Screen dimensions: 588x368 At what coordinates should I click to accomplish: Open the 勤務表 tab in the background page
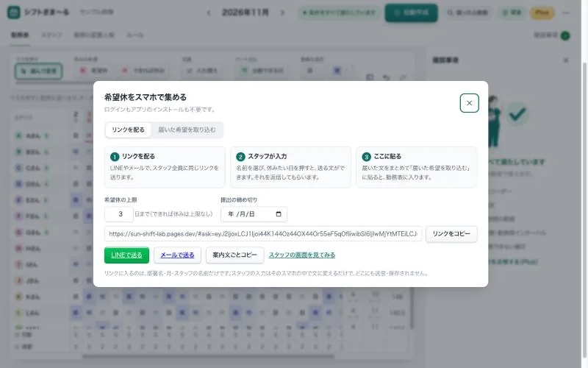(x=20, y=35)
